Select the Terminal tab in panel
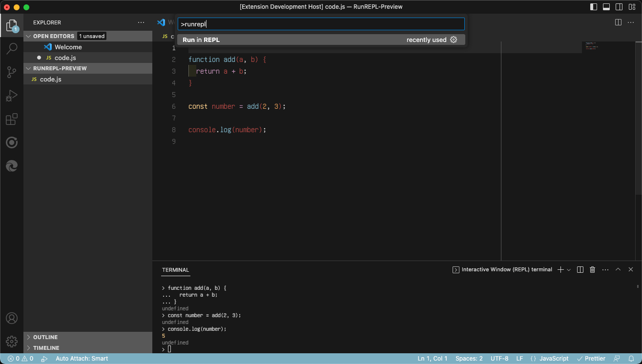The width and height of the screenshot is (642, 364). click(x=175, y=270)
